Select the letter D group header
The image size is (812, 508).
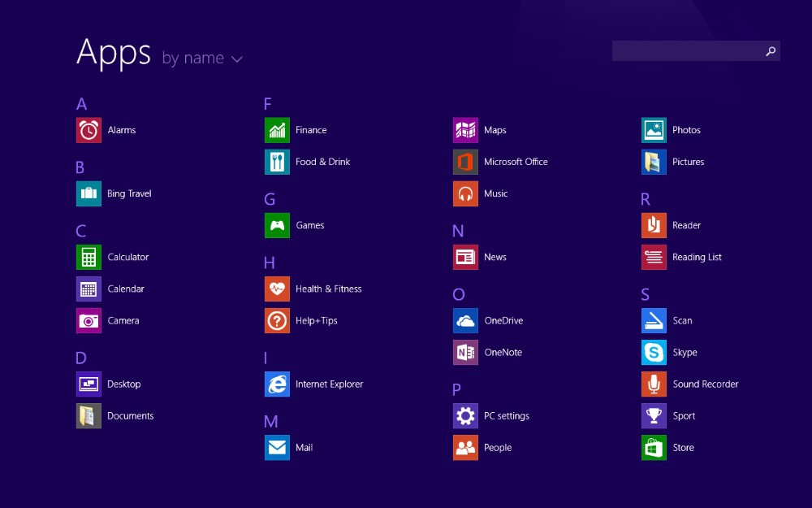click(80, 358)
